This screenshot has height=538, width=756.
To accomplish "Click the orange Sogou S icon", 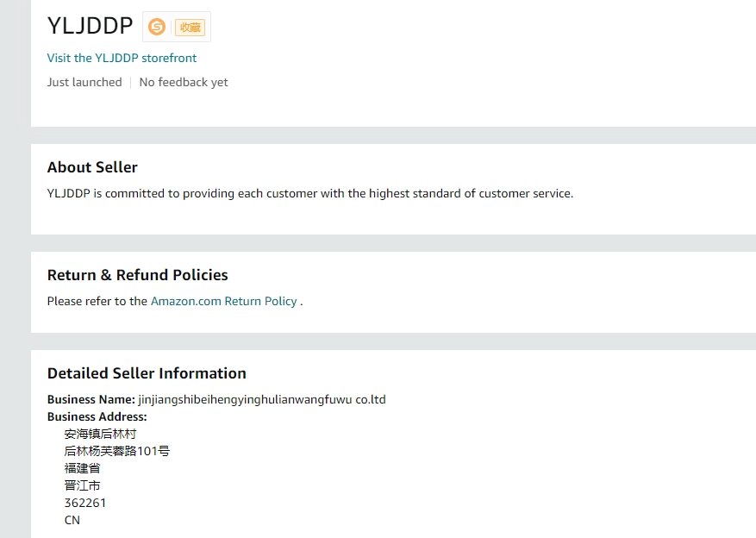I will pyautogui.click(x=156, y=27).
